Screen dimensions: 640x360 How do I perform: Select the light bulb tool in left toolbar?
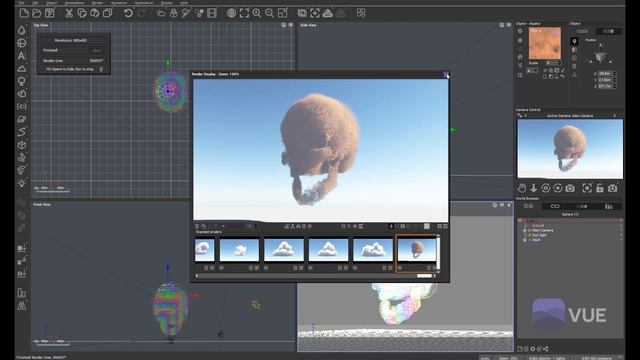[22, 182]
